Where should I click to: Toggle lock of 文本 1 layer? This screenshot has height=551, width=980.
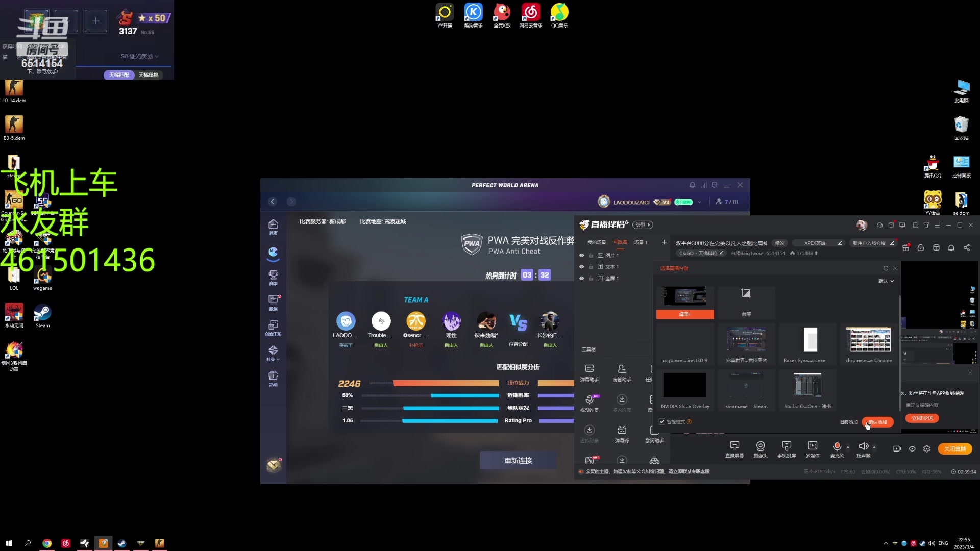pyautogui.click(x=591, y=266)
